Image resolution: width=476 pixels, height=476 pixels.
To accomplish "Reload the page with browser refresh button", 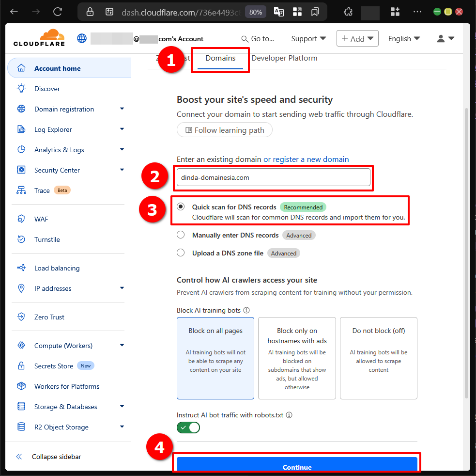I will (58, 12).
